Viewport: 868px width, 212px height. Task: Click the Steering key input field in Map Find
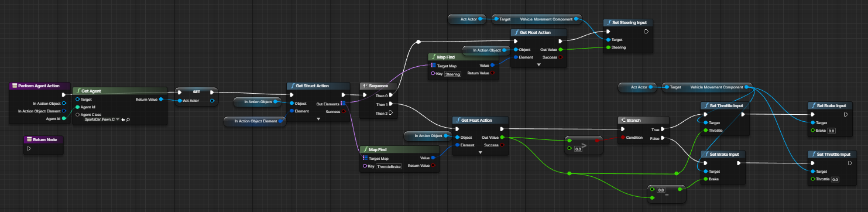pos(453,74)
